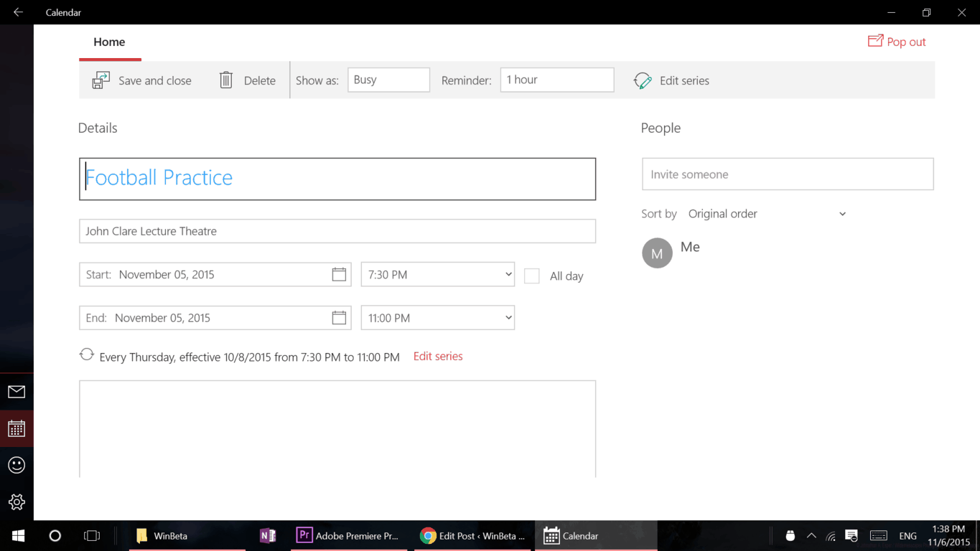Image resolution: width=980 pixels, height=551 pixels.
Task: Click the red Edit series link
Action: (x=438, y=356)
